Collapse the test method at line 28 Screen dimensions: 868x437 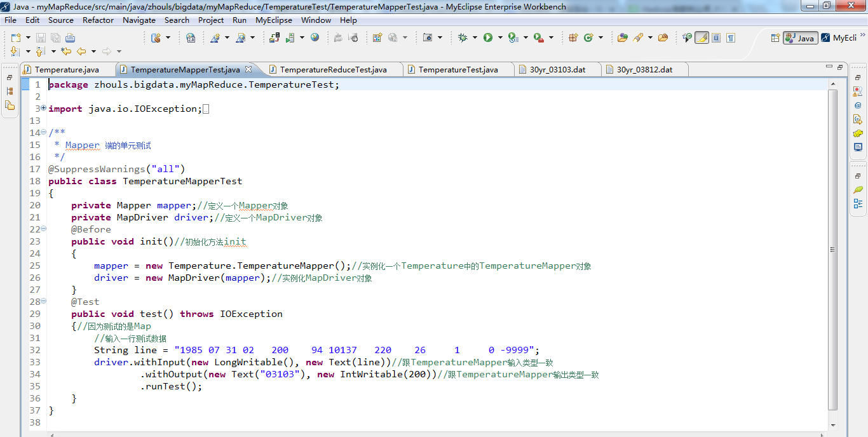point(43,302)
